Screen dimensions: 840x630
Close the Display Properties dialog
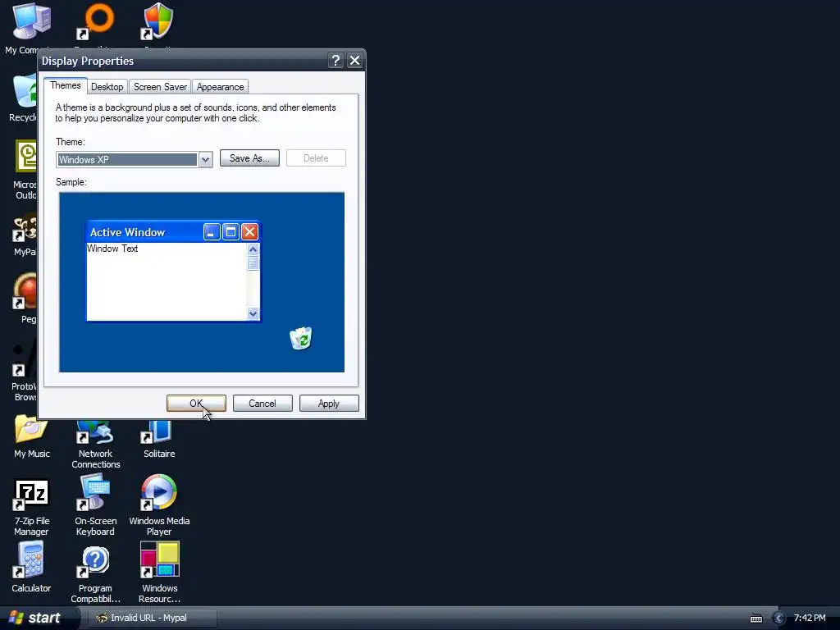354,61
